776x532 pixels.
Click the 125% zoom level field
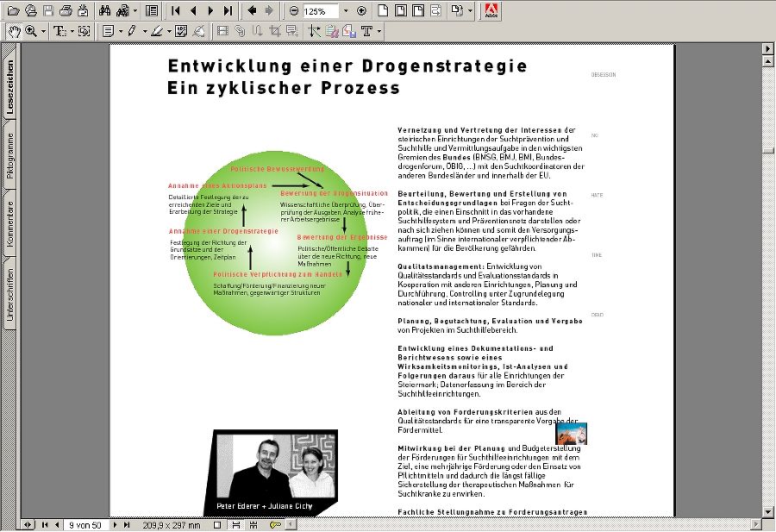tap(320, 11)
